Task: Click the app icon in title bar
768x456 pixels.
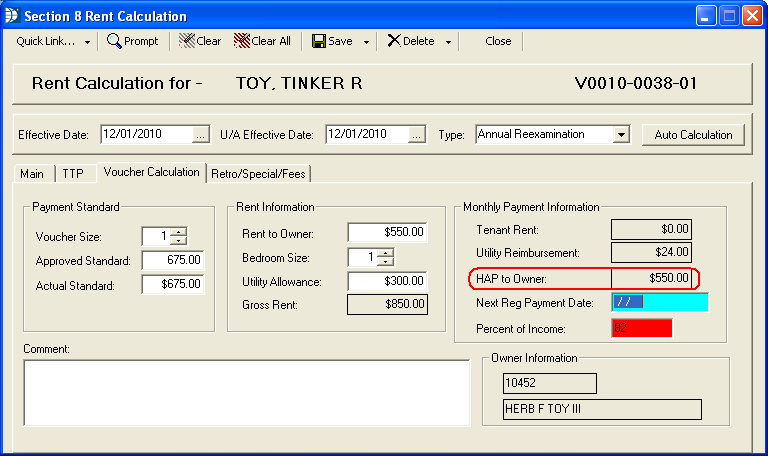Action: pos(12,16)
